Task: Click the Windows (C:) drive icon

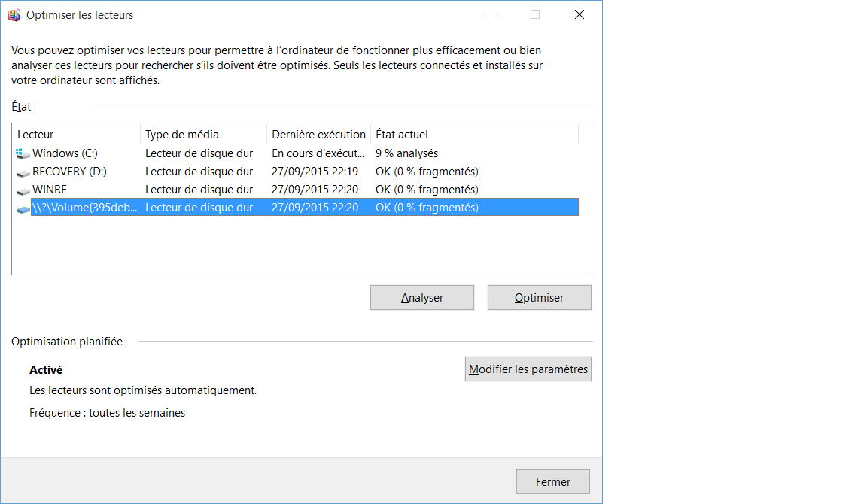Action: (23, 153)
